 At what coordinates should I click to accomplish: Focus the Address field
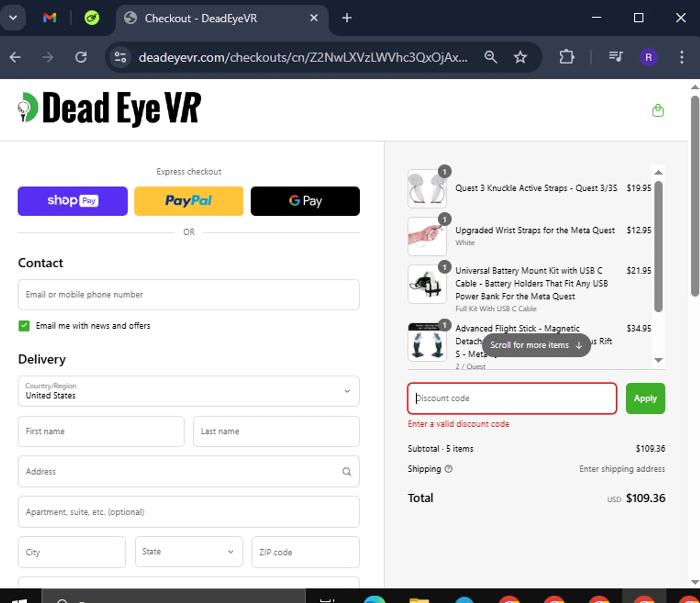coord(189,471)
